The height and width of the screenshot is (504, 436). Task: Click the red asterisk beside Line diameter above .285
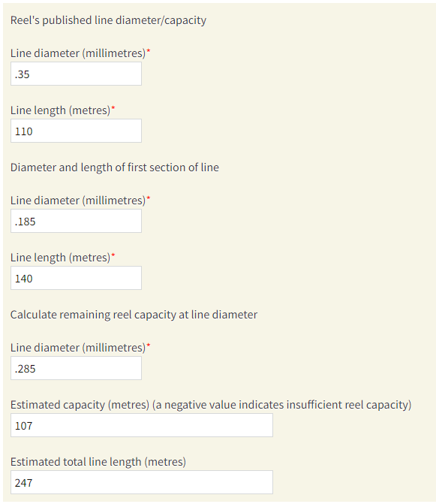[x=149, y=345]
